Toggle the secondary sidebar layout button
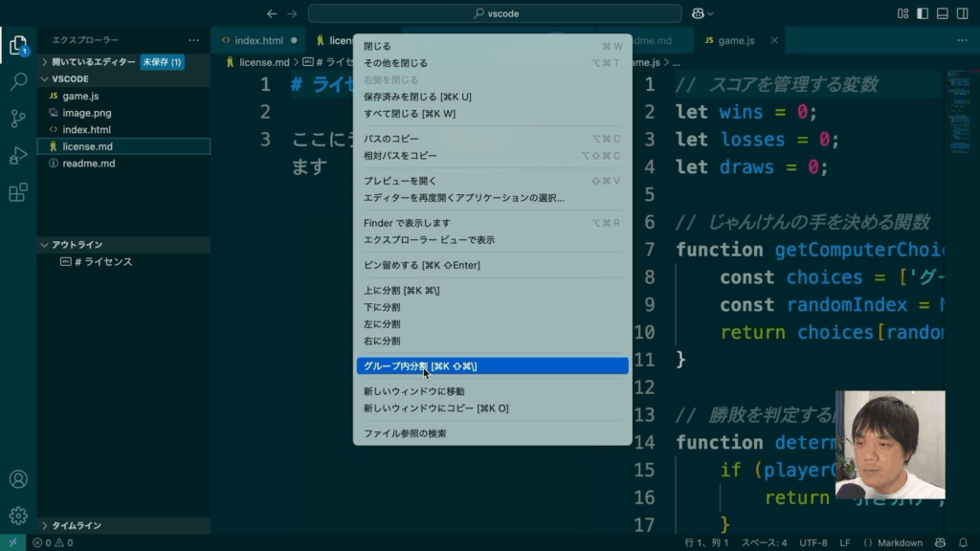This screenshot has height=551, width=980. (x=962, y=13)
